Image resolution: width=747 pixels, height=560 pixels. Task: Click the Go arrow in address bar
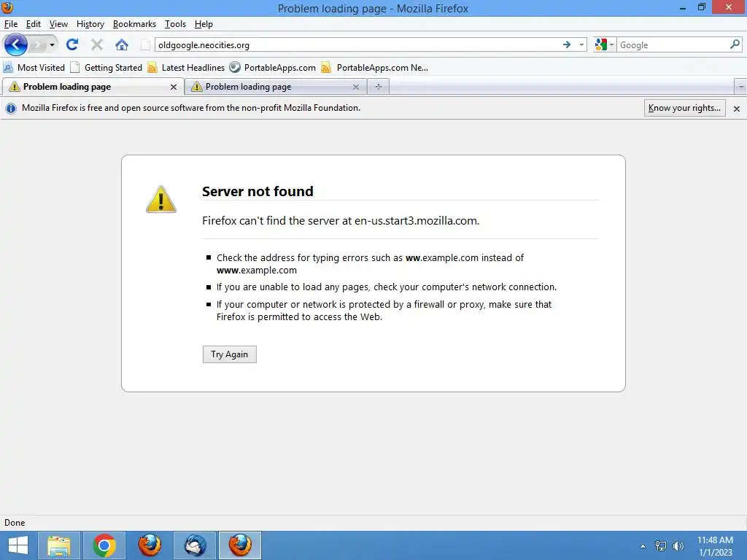tap(566, 44)
